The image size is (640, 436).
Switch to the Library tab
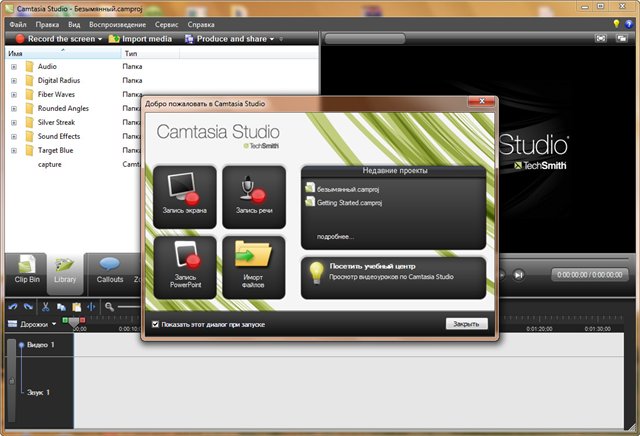(65, 273)
